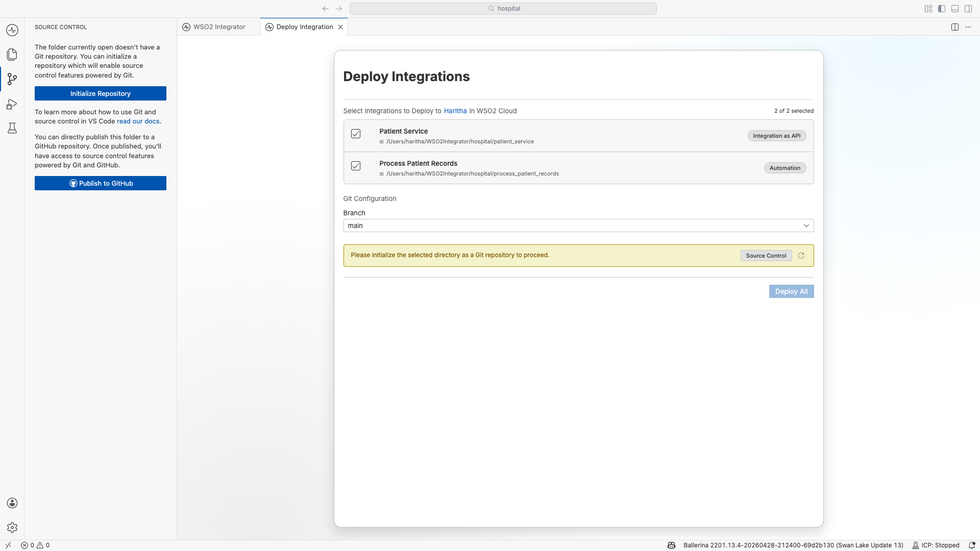Viewport: 980px width, 551px height.
Task: Click the process_patient_records folder path
Action: pos(473,174)
